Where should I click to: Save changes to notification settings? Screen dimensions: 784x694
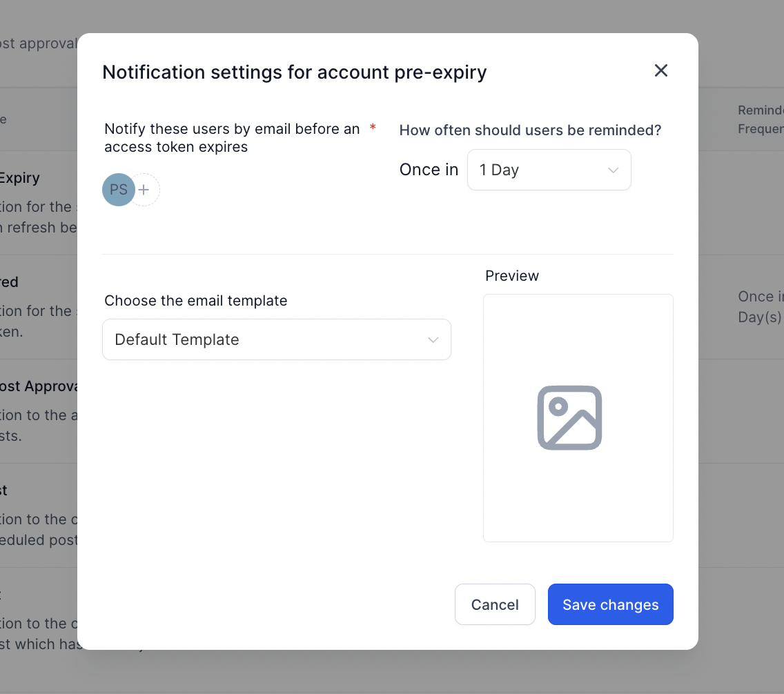pos(610,604)
